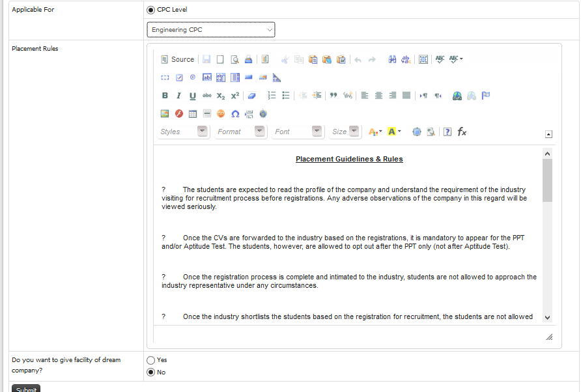Click the Check Spelling icon

(x=440, y=59)
